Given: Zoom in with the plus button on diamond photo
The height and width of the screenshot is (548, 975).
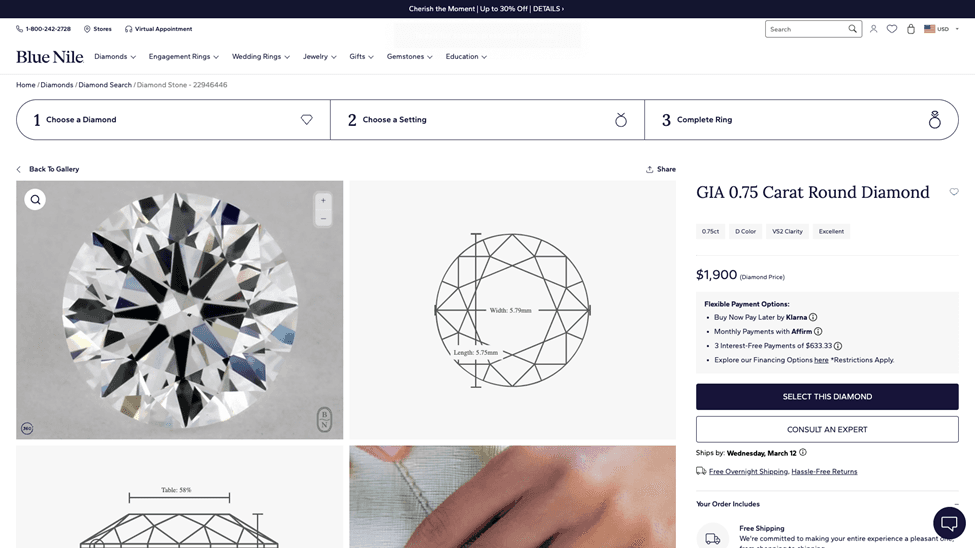Looking at the screenshot, I should coord(323,200).
